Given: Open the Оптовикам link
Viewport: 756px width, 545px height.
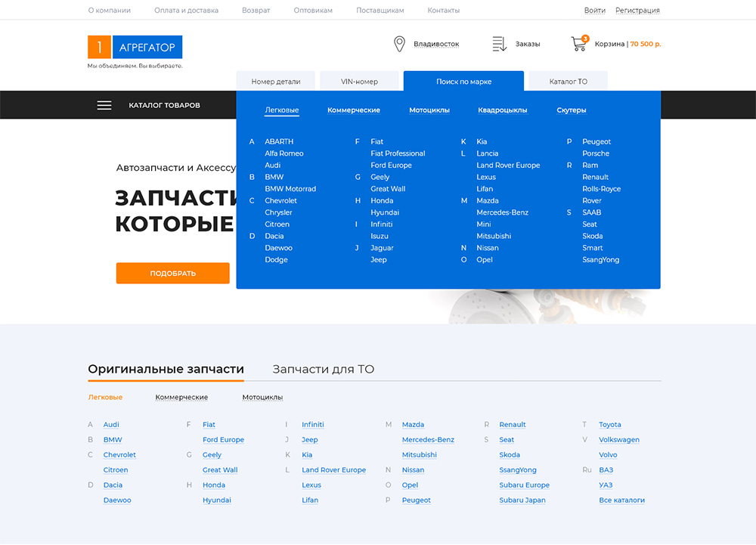Looking at the screenshot, I should pos(313,10).
